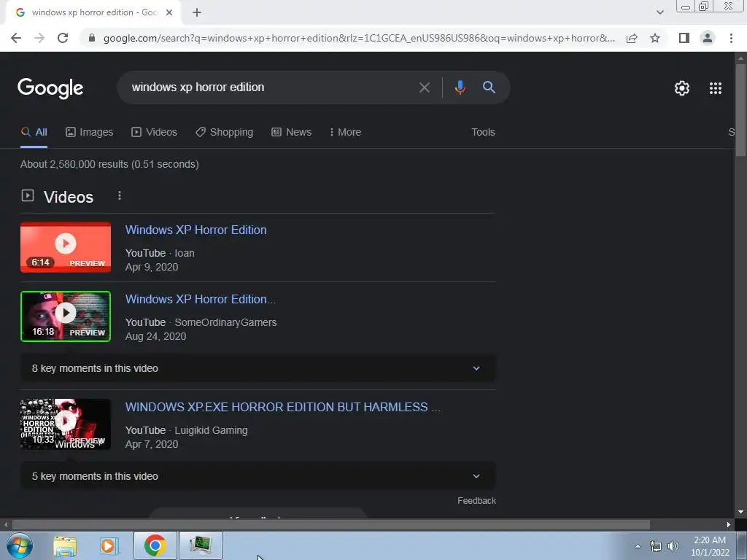747x560 pixels.
Task: Open Chrome three-dot menu
Action: [731, 38]
